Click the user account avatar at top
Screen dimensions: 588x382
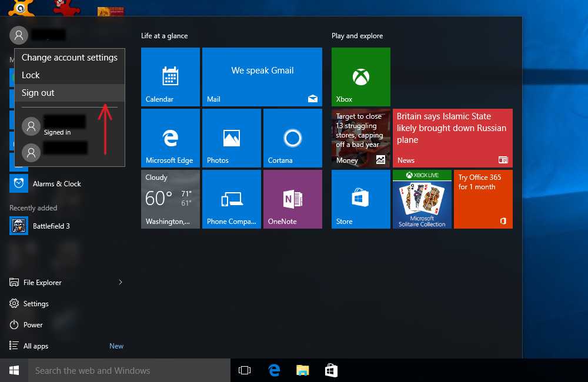coord(19,35)
